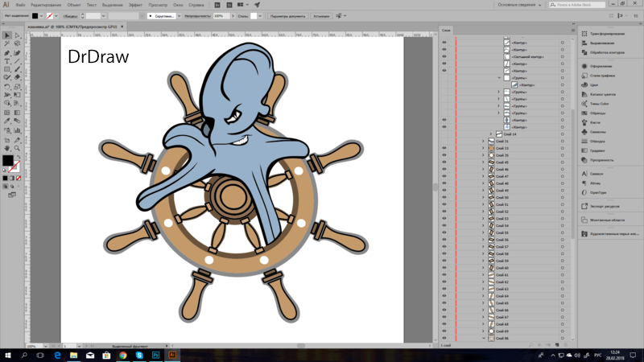Toggle visibility of Слой 55

pos(444,232)
